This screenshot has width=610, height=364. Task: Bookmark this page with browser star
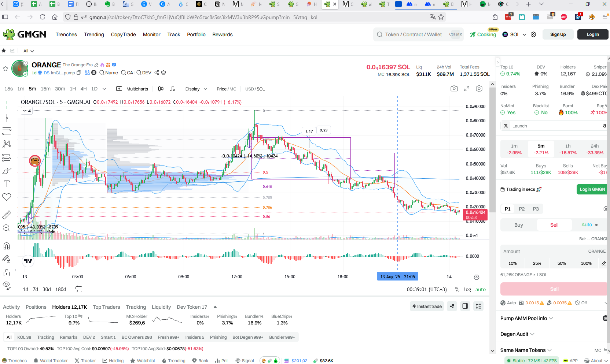441,17
